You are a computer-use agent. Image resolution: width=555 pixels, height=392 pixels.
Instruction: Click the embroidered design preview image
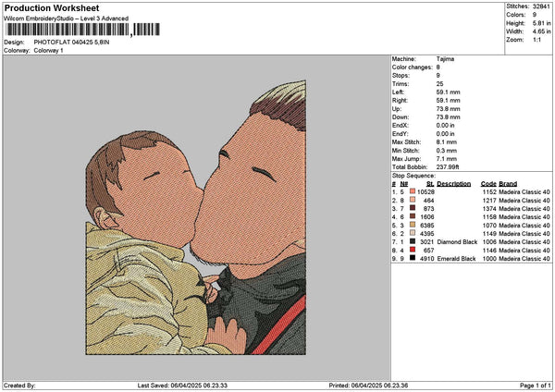(196, 217)
